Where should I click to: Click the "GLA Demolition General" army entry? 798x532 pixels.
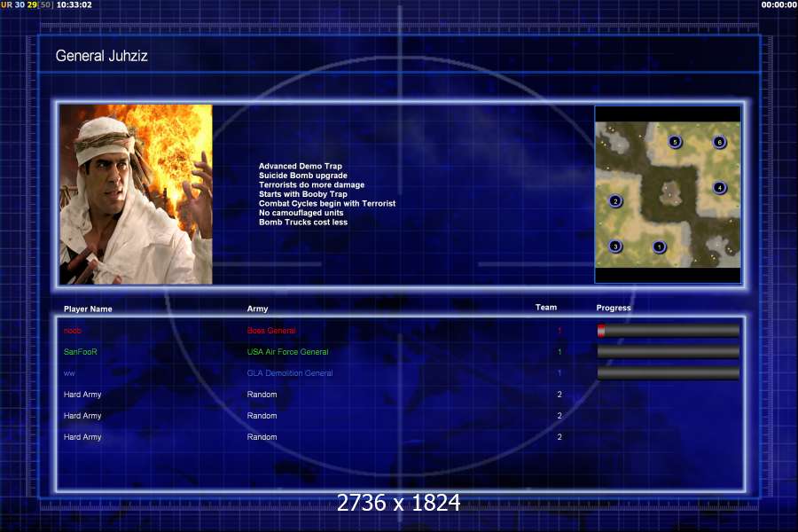[290, 373]
